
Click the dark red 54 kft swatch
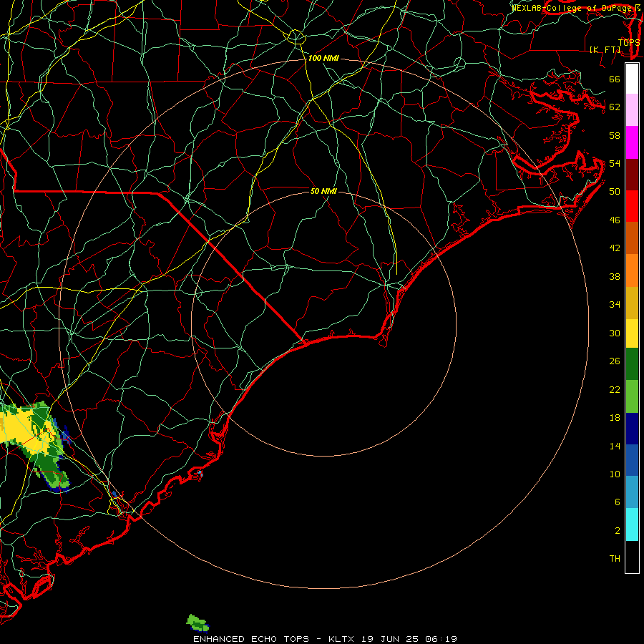click(632, 174)
